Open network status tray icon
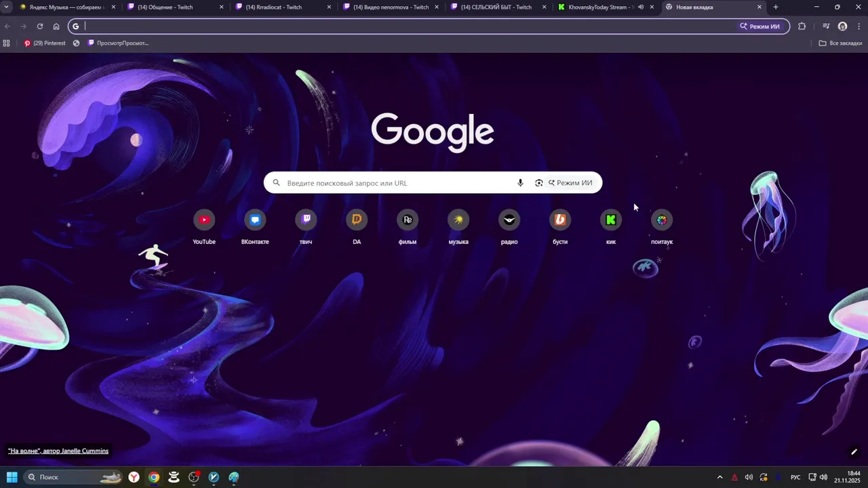 click(812, 477)
